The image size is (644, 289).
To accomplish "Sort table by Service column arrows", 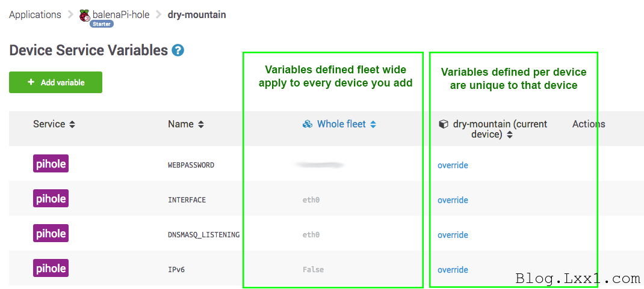I will click(72, 124).
